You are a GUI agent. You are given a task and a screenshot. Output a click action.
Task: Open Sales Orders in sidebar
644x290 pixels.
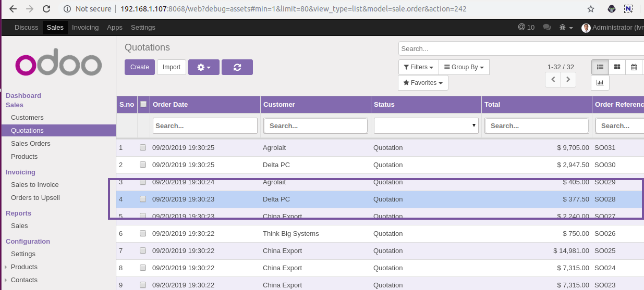(x=31, y=144)
